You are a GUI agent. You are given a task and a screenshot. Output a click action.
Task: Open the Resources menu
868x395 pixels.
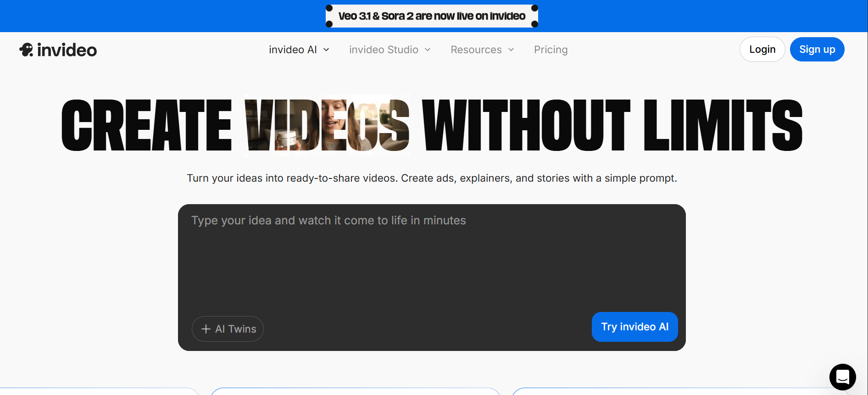pos(476,50)
